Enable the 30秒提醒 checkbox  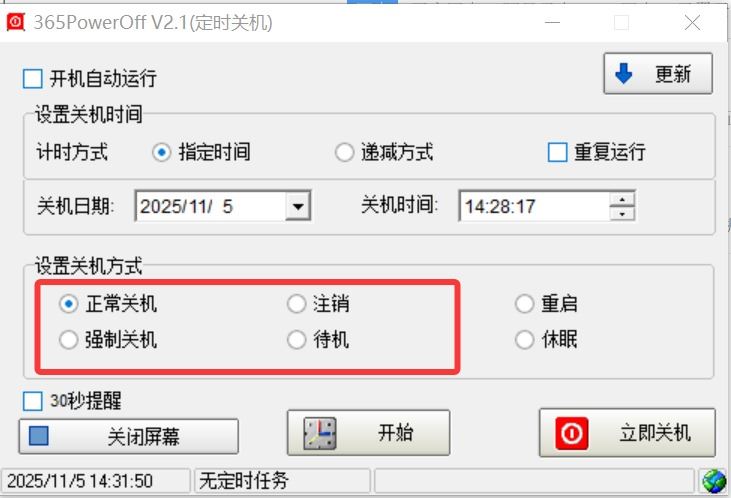33,401
